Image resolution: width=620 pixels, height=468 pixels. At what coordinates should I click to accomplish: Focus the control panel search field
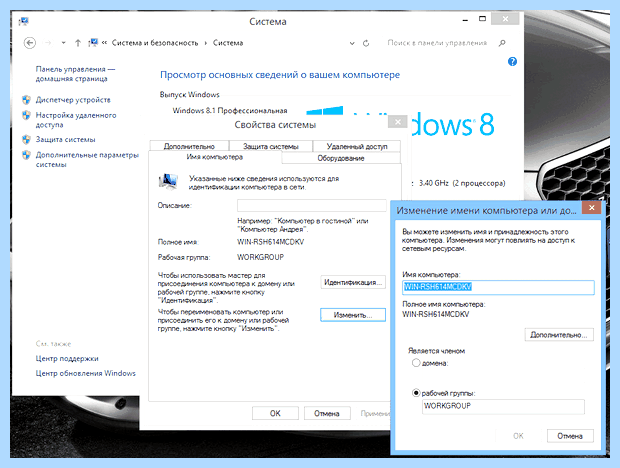tap(437, 43)
